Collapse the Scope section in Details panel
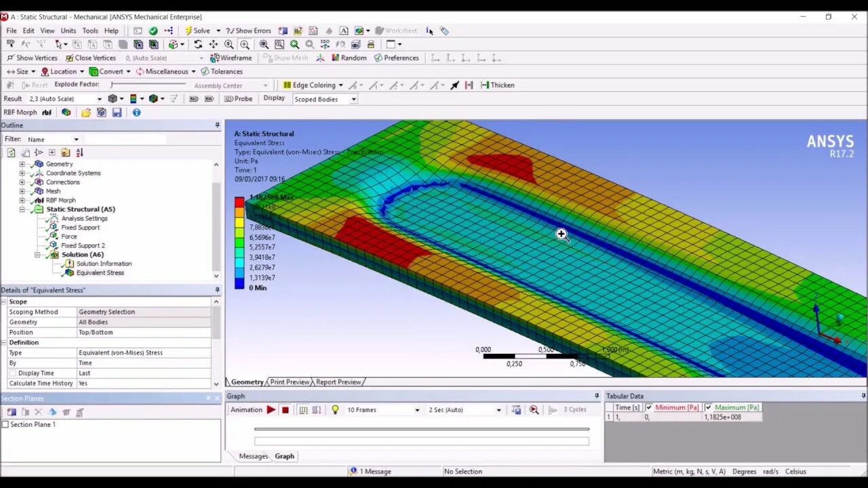The image size is (868, 488). pos(4,302)
